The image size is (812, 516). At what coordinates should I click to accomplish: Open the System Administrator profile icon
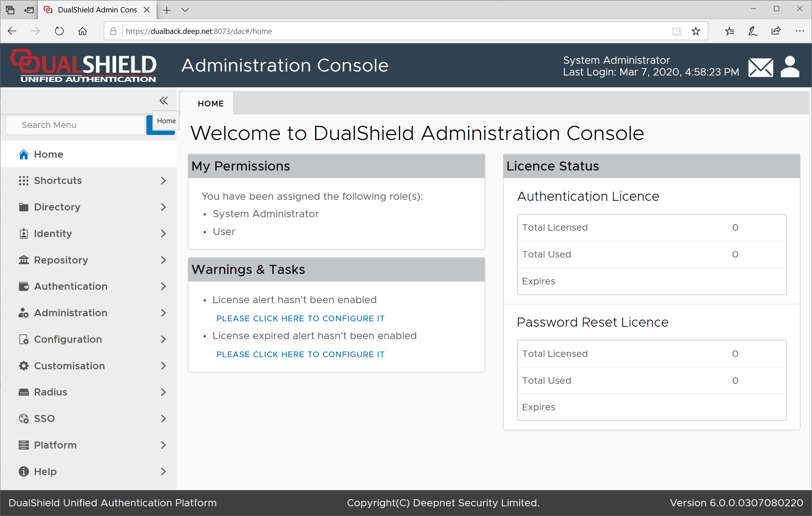click(790, 66)
